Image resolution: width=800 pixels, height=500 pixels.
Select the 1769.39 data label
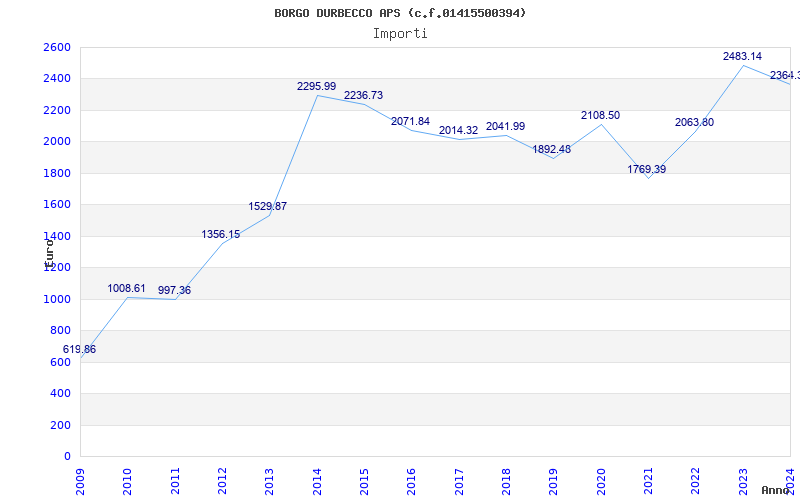(646, 169)
